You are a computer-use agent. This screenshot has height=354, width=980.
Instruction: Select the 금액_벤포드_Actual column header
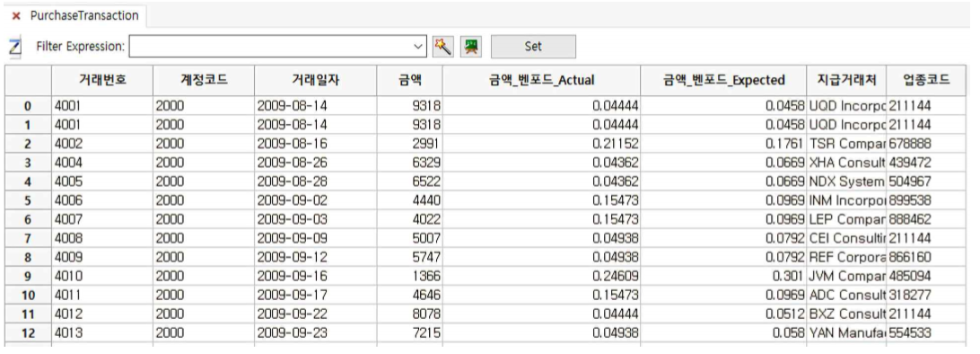tap(541, 80)
